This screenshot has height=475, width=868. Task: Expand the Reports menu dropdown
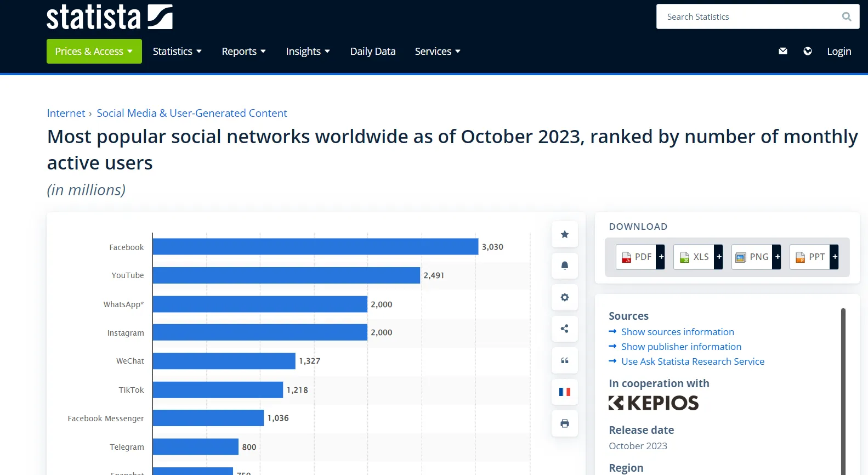click(243, 51)
